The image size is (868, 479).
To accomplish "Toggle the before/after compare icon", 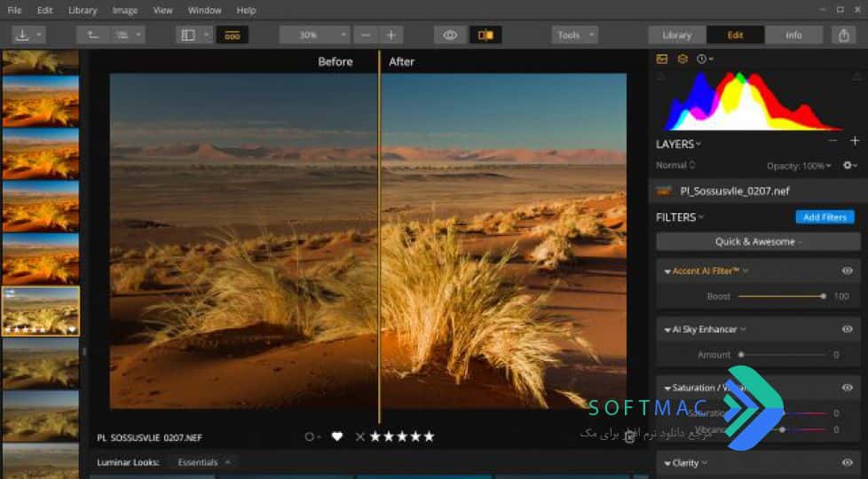I will pyautogui.click(x=485, y=35).
